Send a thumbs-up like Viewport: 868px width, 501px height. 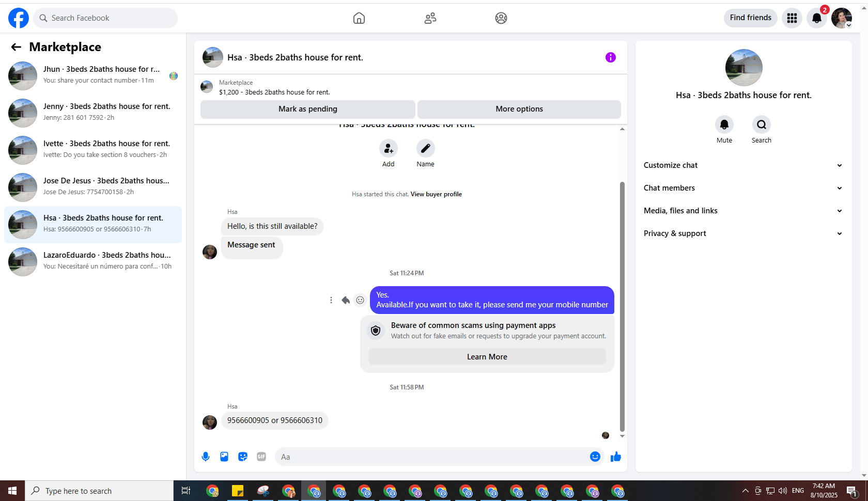click(x=616, y=457)
